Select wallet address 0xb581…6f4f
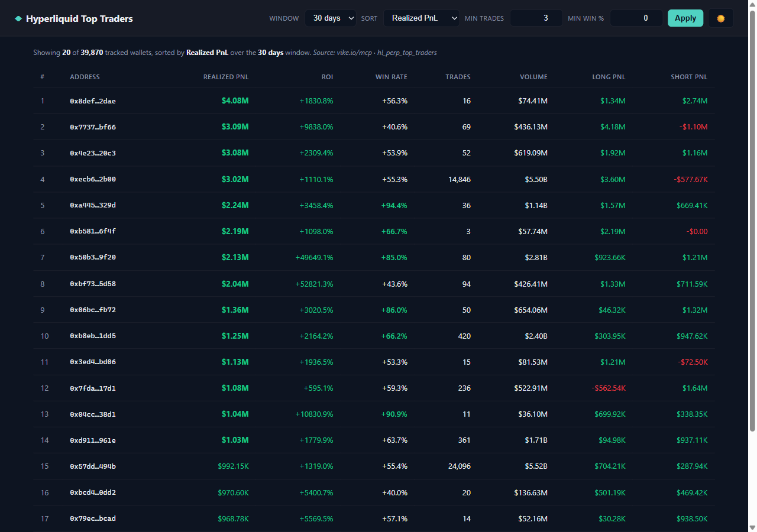 pyautogui.click(x=93, y=231)
